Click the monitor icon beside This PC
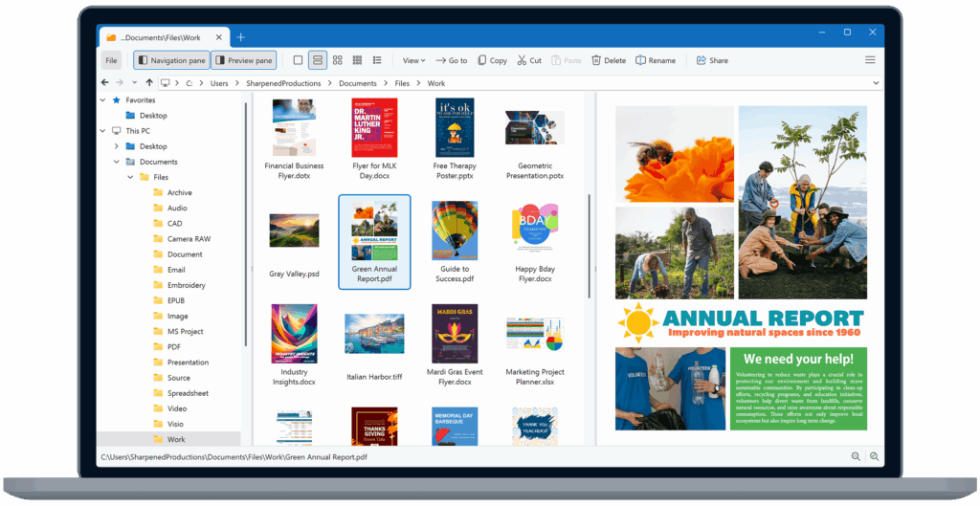This screenshot has width=980, height=506. pos(116,130)
